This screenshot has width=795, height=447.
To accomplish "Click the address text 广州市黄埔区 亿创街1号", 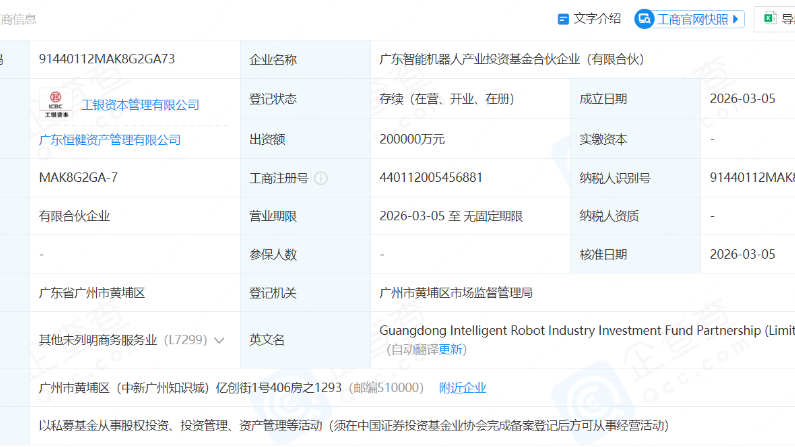I will coord(190,388).
